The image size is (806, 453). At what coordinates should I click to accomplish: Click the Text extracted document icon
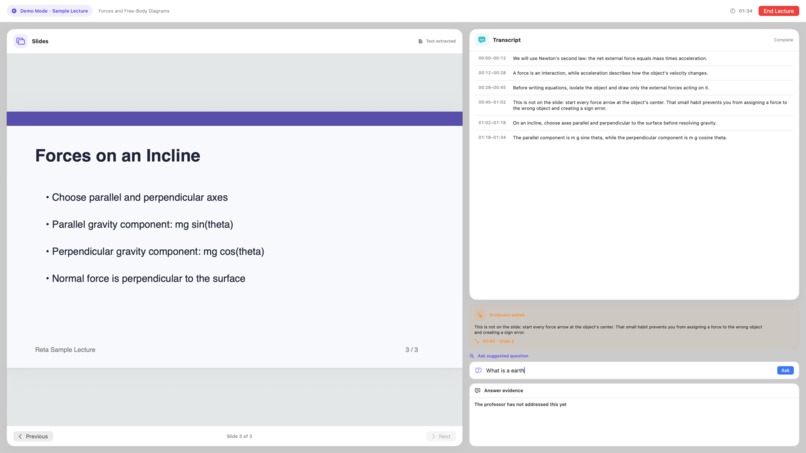(420, 41)
